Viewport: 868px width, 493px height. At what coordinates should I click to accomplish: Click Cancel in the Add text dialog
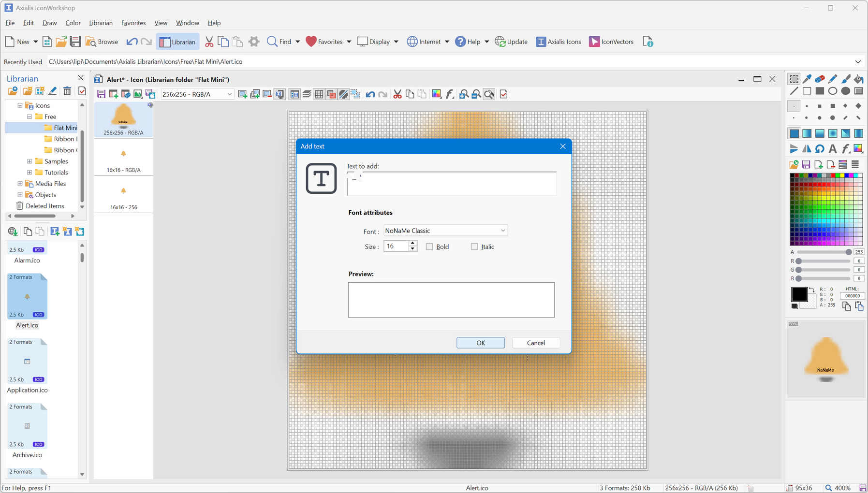pyautogui.click(x=536, y=343)
